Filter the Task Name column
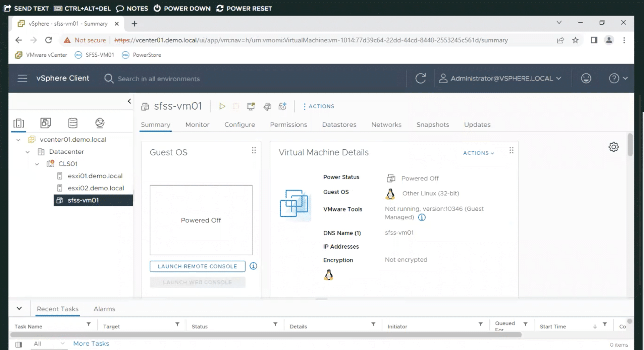The image size is (644, 350). 89,324
